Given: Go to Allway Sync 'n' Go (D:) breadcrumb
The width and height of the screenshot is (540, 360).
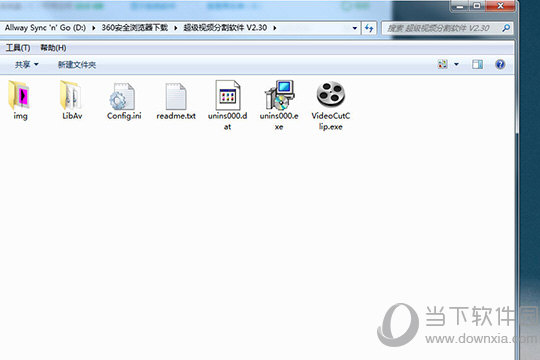Looking at the screenshot, I should (45, 28).
